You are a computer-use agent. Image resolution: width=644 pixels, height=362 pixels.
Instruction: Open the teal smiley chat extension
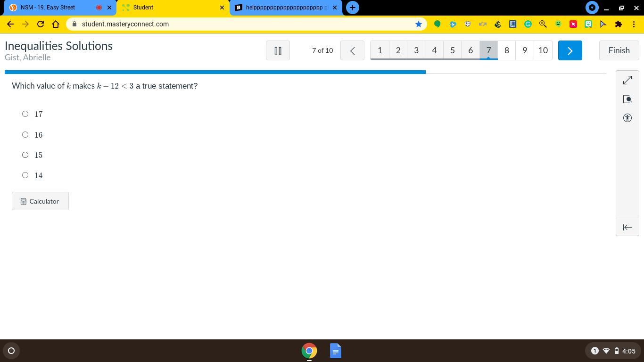point(588,24)
